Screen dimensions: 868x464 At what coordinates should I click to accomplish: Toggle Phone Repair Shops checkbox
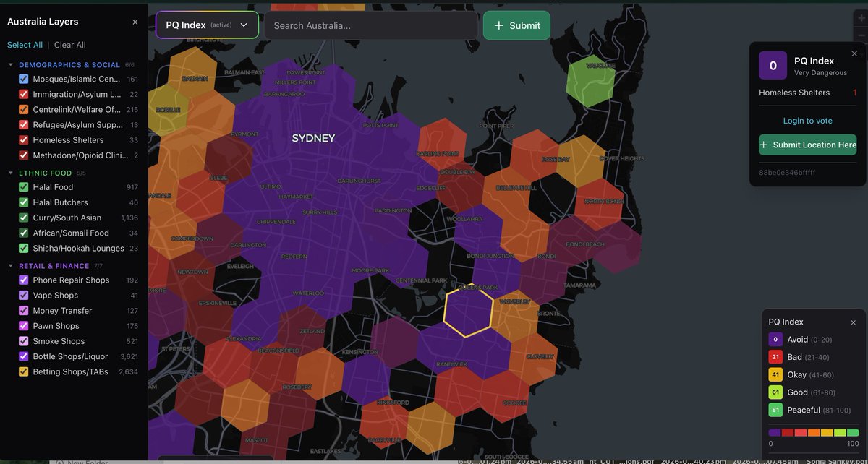pyautogui.click(x=24, y=280)
